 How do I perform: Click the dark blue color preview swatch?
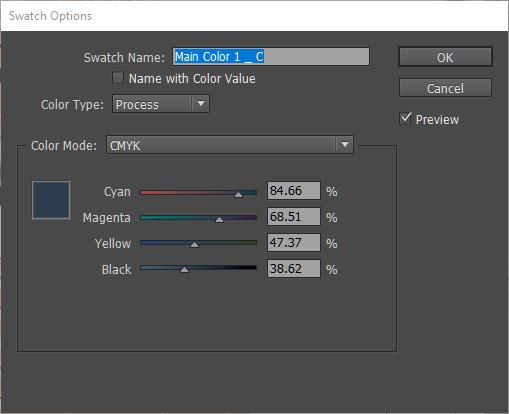[51, 200]
